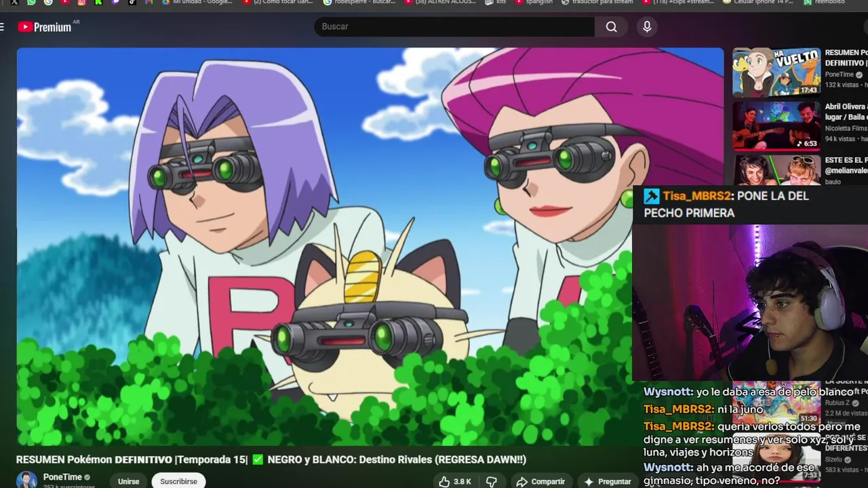
Task: Open 'traductor para stream' bookmark
Action: coord(597,2)
